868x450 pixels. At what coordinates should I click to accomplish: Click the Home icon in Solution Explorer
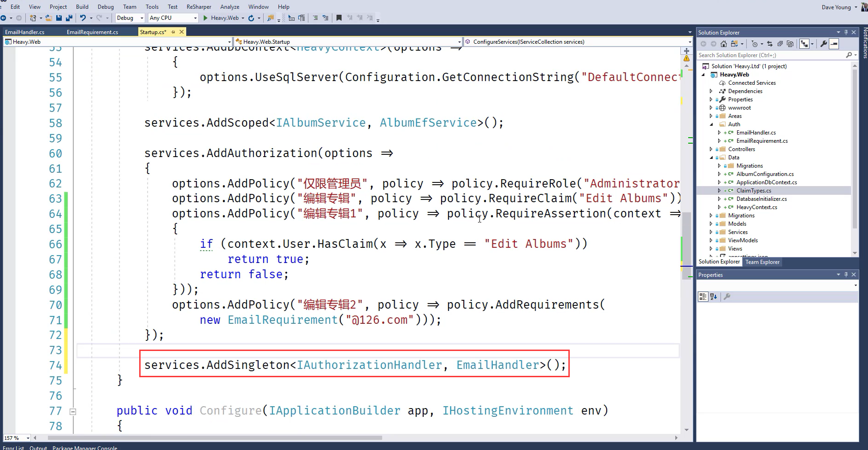(x=724, y=44)
